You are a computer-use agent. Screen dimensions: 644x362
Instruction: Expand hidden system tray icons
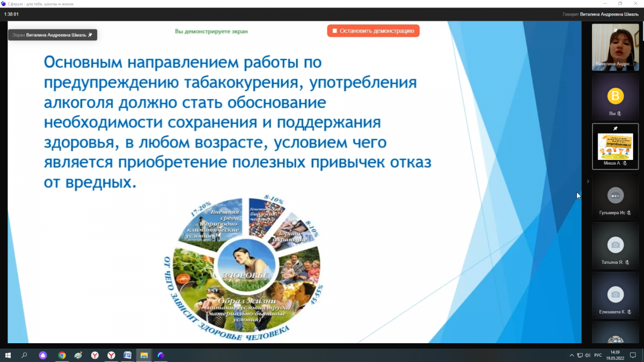572,355
